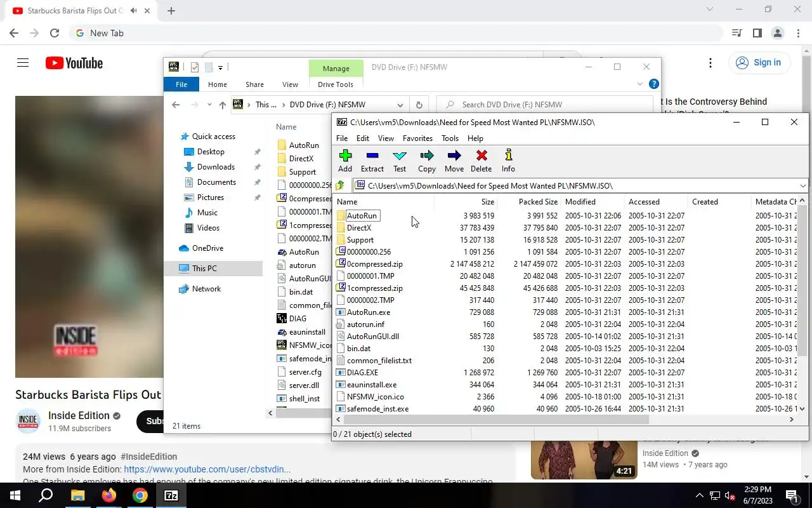Toggle Chrome side panel
This screenshot has width=812, height=508.
[757, 33]
